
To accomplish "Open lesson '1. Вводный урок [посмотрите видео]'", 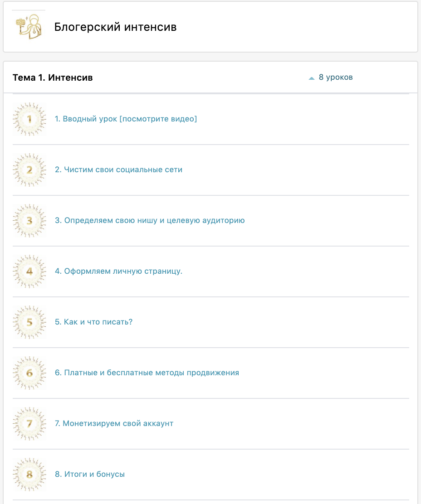I will click(126, 119).
